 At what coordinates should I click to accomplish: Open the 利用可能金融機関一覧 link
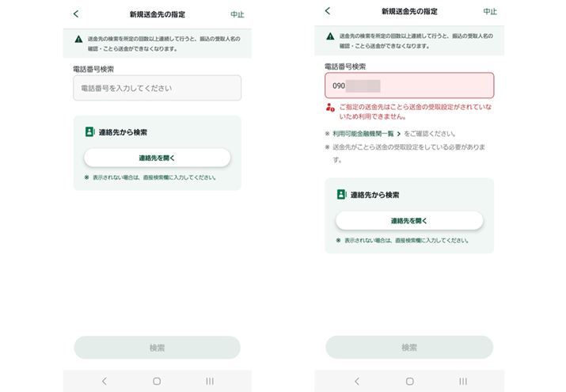coord(363,134)
